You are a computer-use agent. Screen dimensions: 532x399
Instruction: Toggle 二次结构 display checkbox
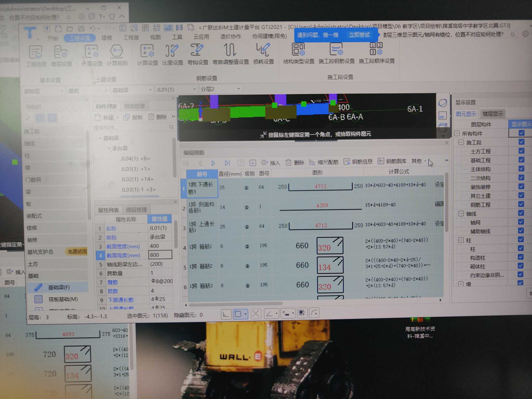(521, 177)
